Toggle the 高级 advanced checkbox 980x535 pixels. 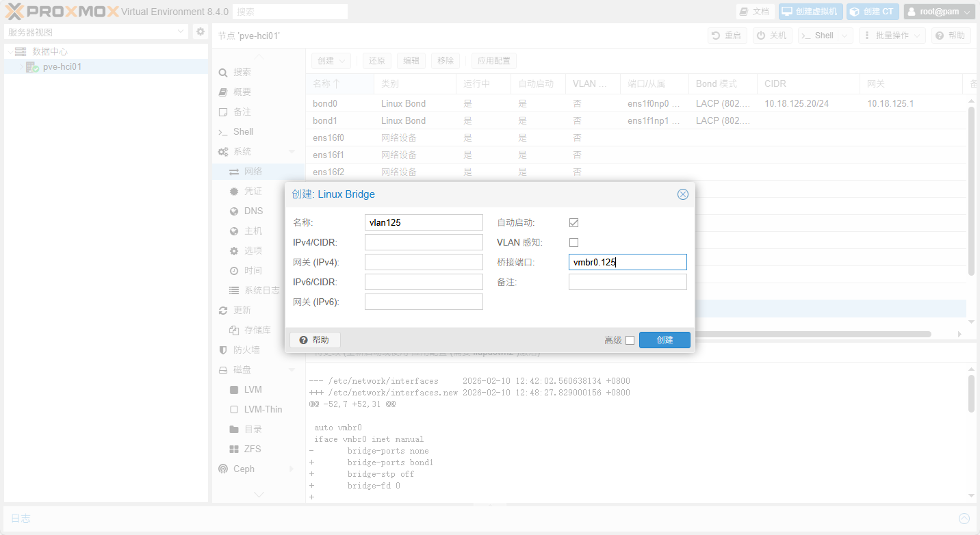[x=630, y=340]
